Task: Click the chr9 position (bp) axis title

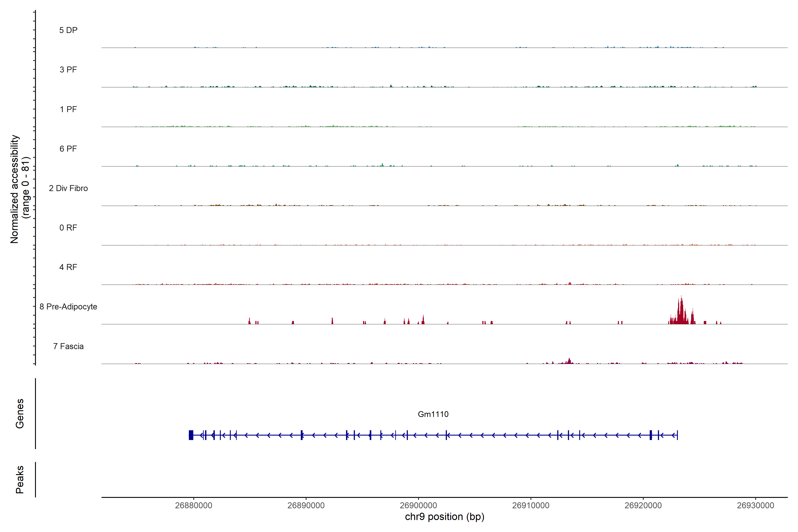Action: pos(444,517)
